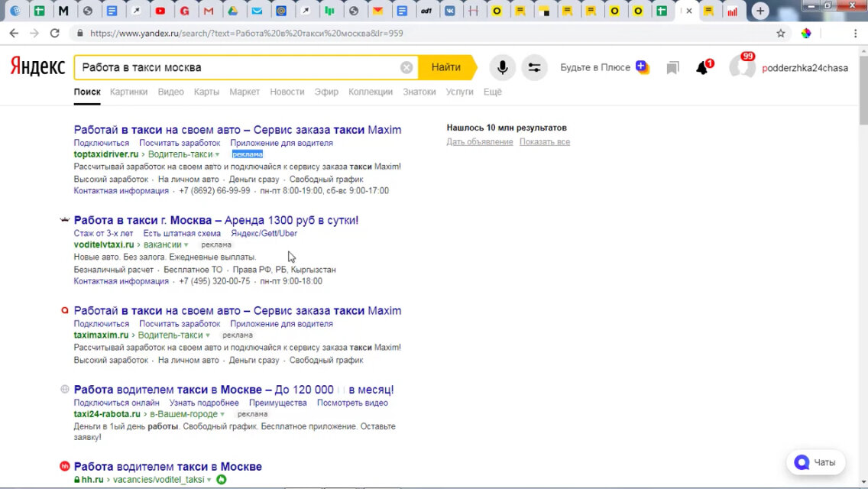The width and height of the screenshot is (868, 489).
Task: Open the Услуги tab
Action: (x=459, y=92)
